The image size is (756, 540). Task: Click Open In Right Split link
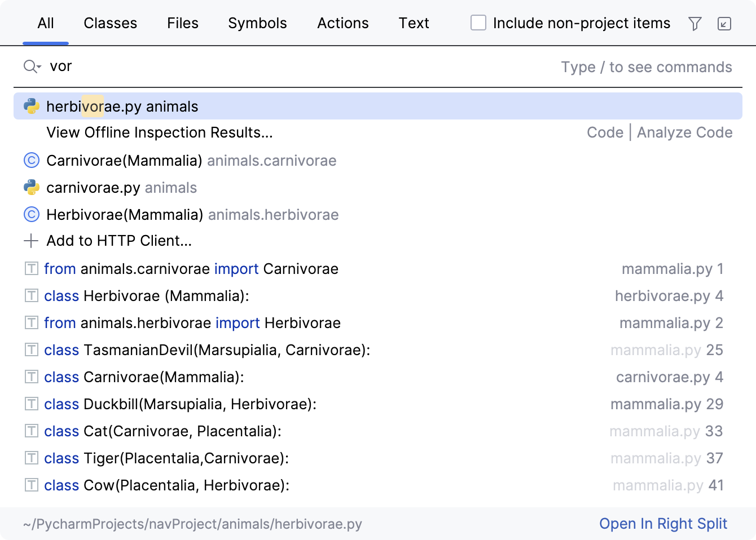pos(663,524)
